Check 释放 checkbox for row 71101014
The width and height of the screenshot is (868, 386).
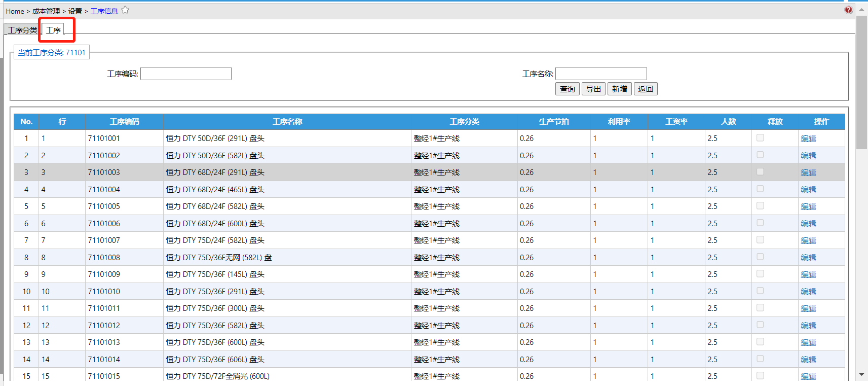coord(760,359)
